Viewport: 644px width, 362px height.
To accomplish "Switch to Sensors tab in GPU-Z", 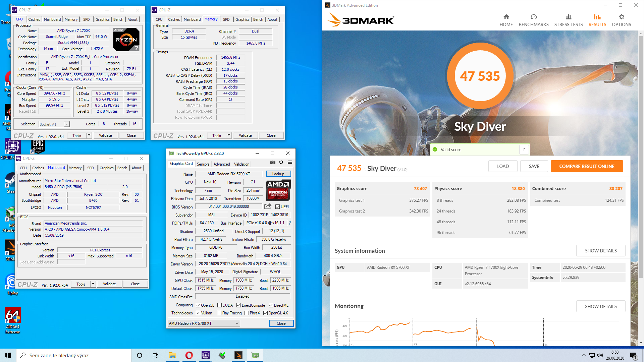I will pos(203,164).
